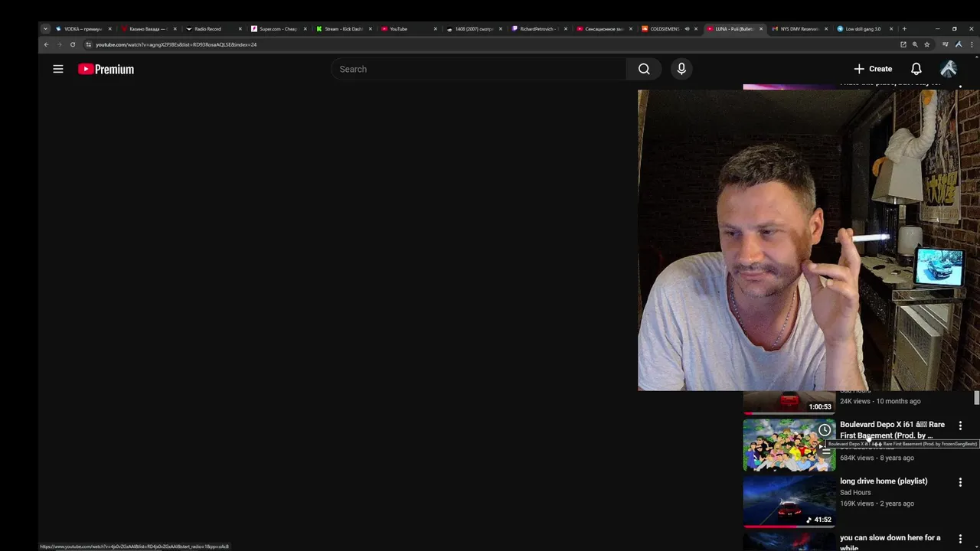Click title 'you can slow down here for a while'
Image resolution: width=980 pixels, height=551 pixels.
(x=890, y=543)
